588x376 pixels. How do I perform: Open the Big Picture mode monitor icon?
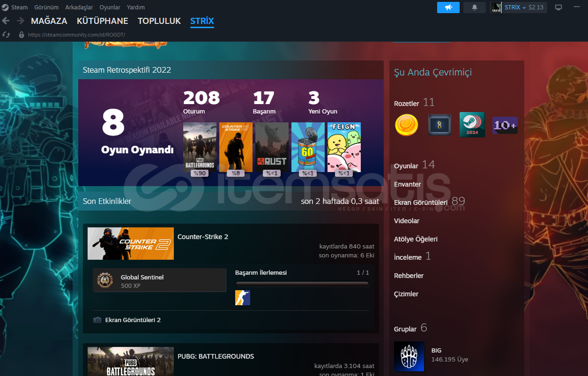(558, 8)
